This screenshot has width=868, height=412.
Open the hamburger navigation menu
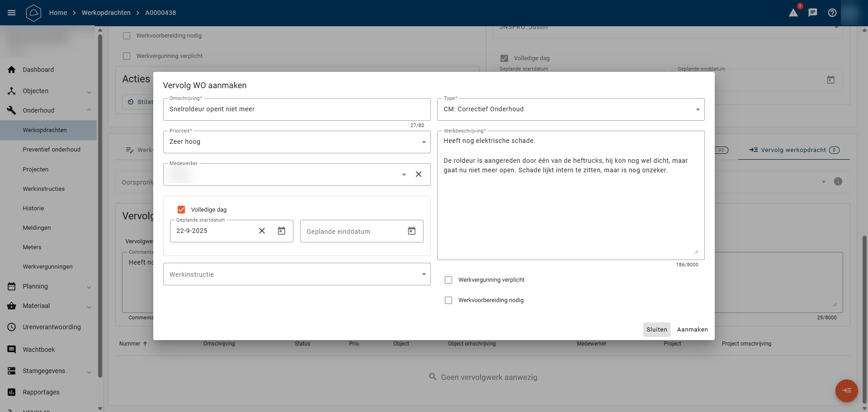12,13
